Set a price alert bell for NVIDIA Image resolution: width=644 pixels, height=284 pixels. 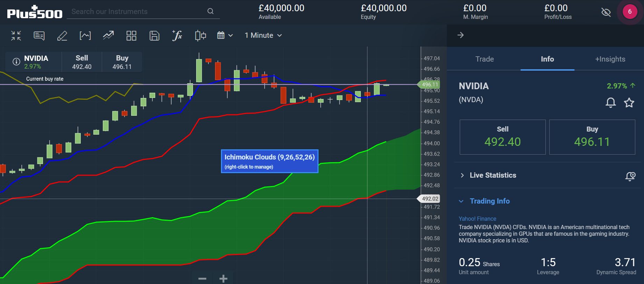610,102
